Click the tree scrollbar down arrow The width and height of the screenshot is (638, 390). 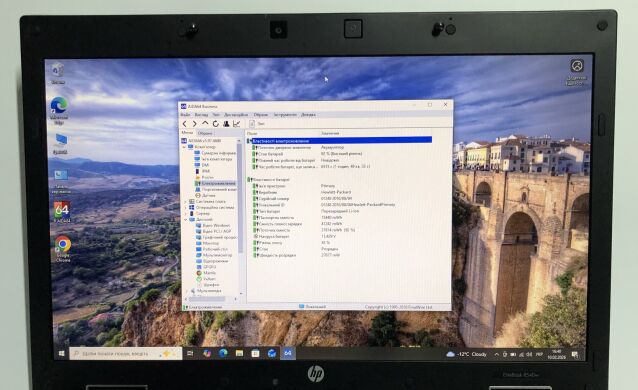click(x=241, y=294)
